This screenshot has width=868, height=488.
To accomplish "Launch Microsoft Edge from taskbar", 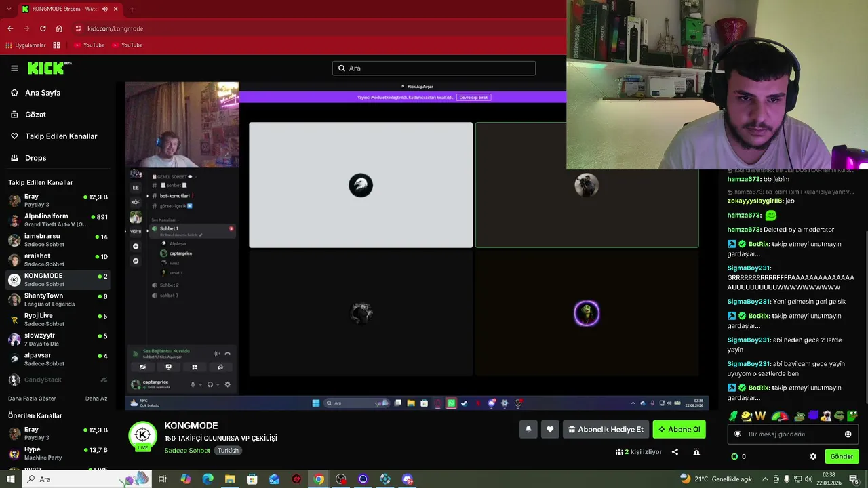I will [208, 479].
